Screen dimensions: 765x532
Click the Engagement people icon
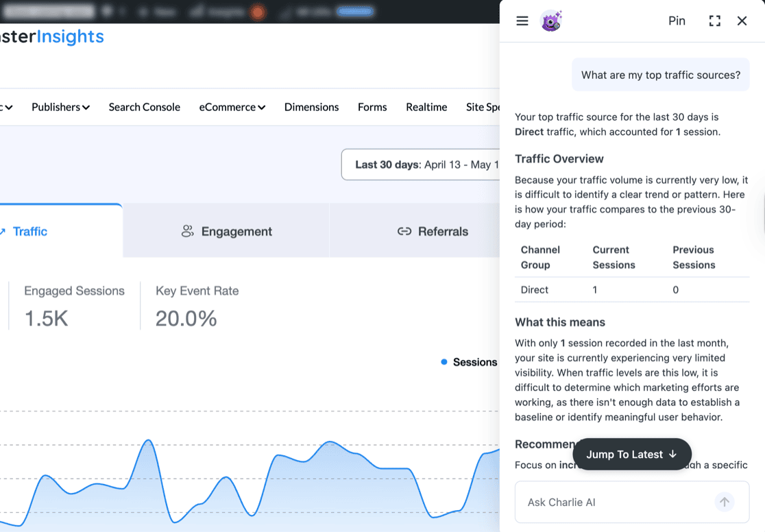coord(187,231)
